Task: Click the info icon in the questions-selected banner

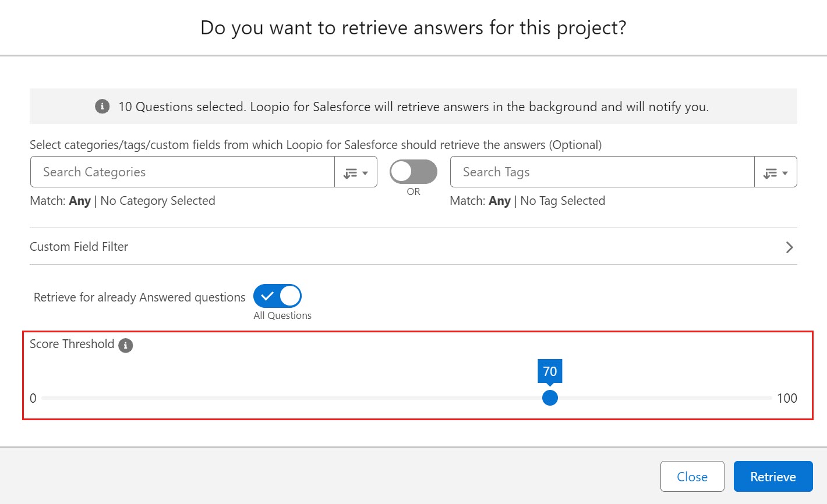Action: [x=102, y=107]
